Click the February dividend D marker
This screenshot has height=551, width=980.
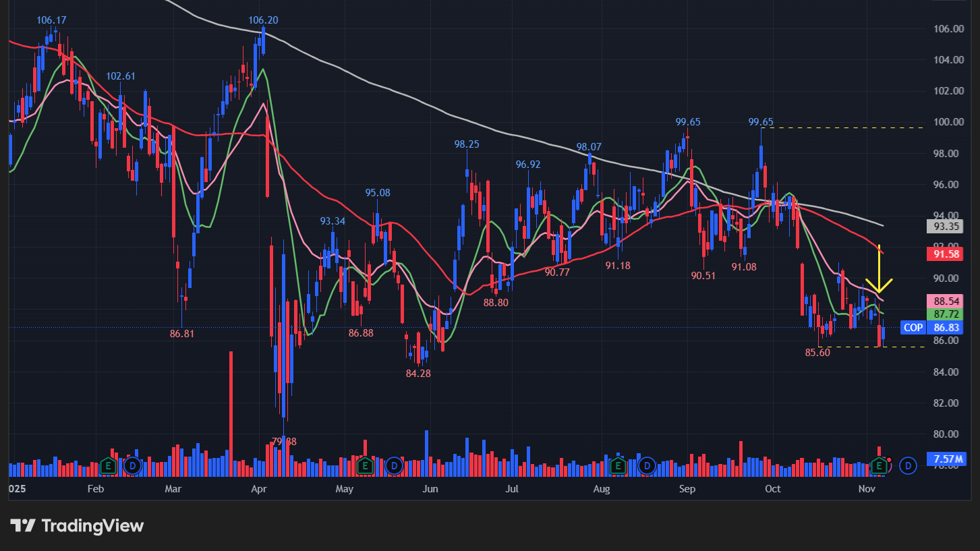coord(133,465)
